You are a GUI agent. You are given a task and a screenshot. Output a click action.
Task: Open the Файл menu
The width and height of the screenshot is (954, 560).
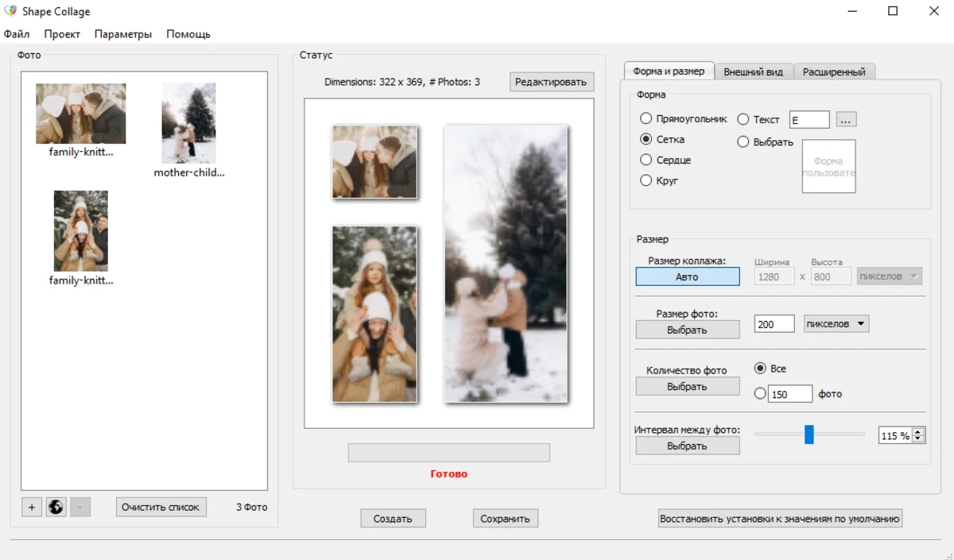[17, 34]
